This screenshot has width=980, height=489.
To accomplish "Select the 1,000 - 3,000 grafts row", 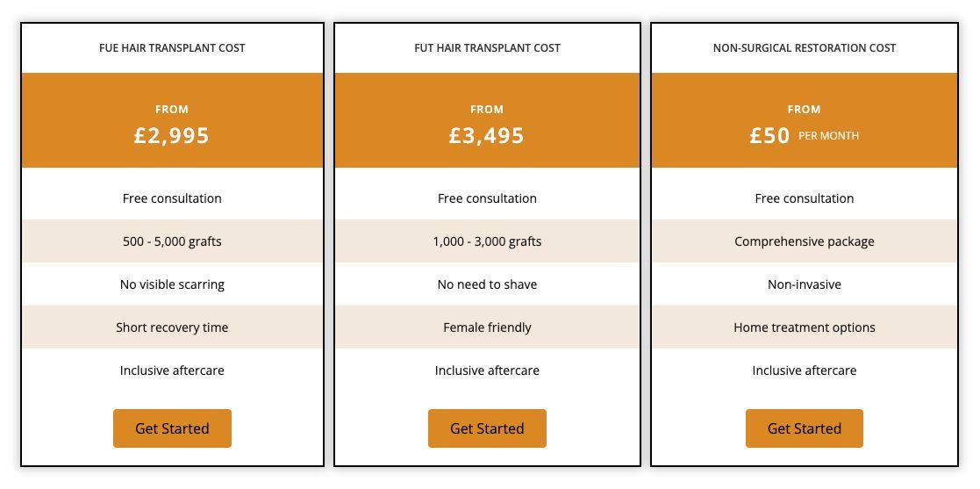I will click(487, 241).
